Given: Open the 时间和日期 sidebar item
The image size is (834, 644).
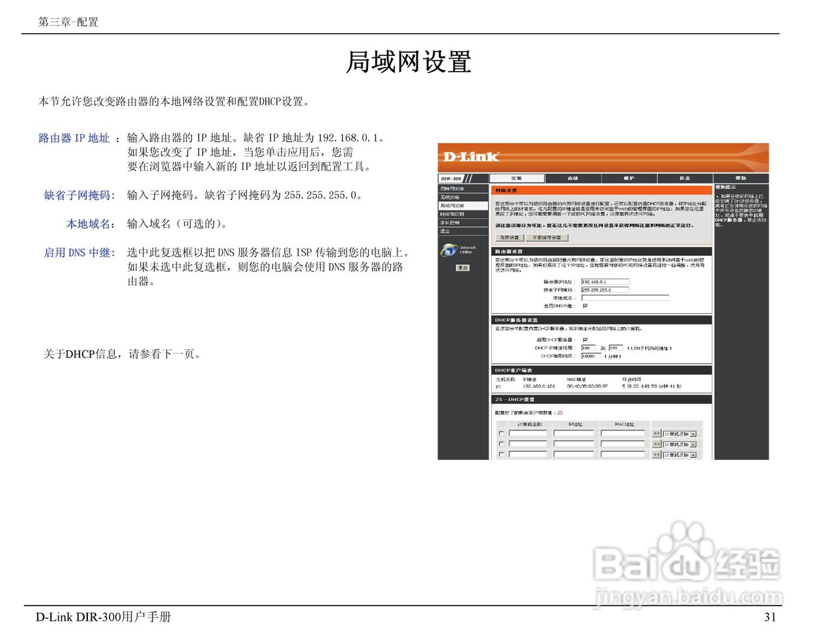Looking at the screenshot, I should click(463, 214).
